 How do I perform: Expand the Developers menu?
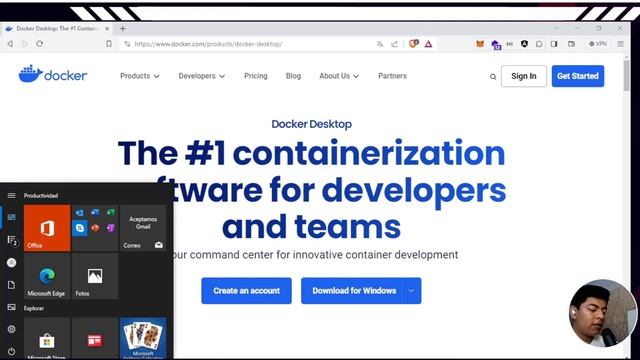tap(202, 76)
